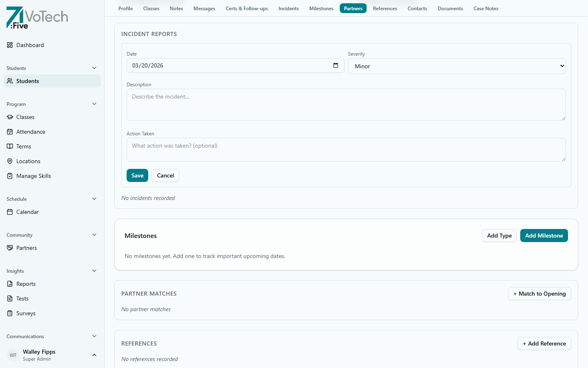The width and height of the screenshot is (588, 368).
Task: Open Reports under Insights
Action: tap(26, 284)
